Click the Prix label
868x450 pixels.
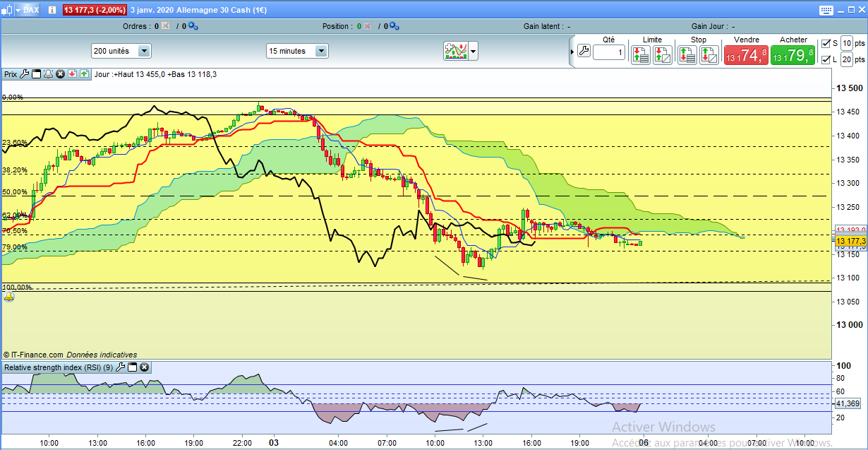coord(11,73)
